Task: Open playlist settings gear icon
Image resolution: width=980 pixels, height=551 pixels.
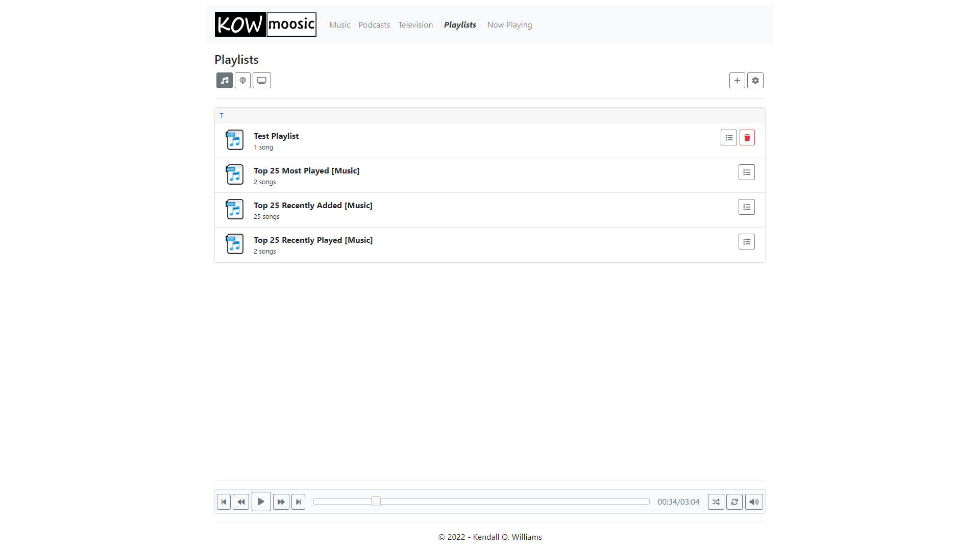Action: (x=755, y=81)
